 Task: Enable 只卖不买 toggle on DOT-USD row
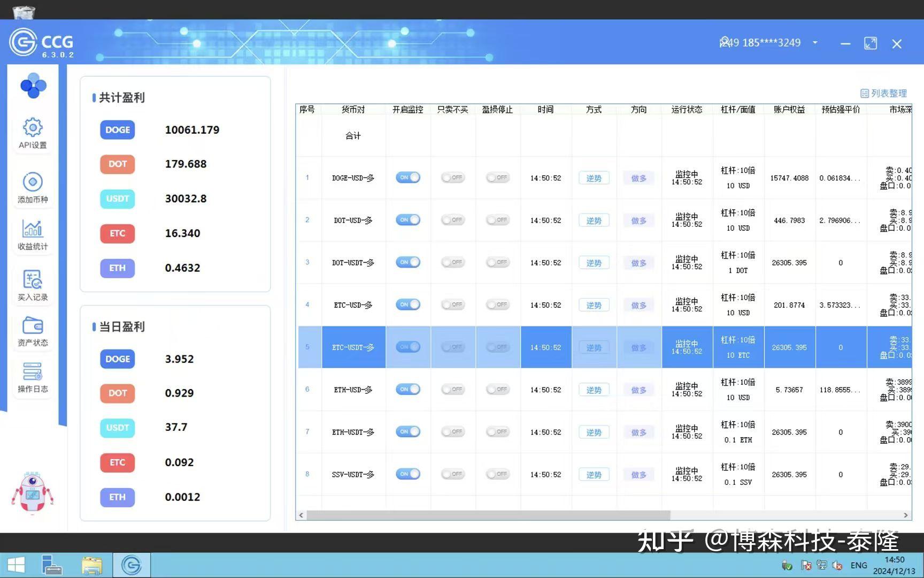(453, 219)
